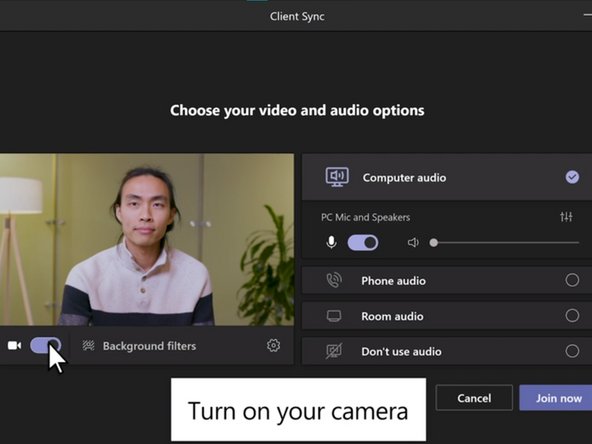
Task: Toggle the microphone switch
Action: (x=362, y=242)
